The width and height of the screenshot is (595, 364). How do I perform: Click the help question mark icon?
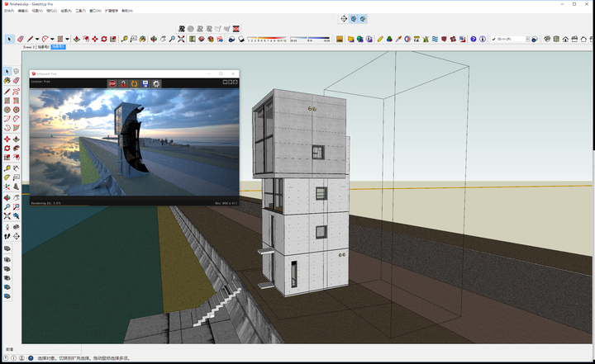(474, 39)
